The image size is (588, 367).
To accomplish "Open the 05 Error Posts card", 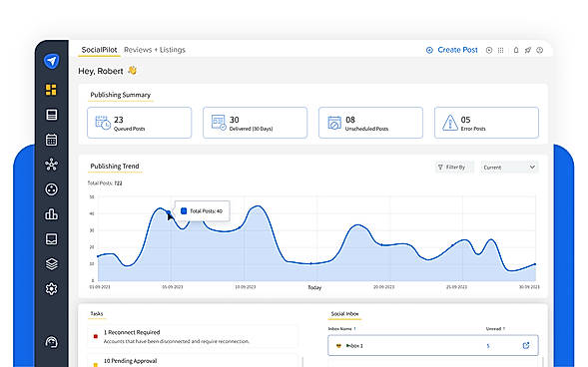I will 486,123.
